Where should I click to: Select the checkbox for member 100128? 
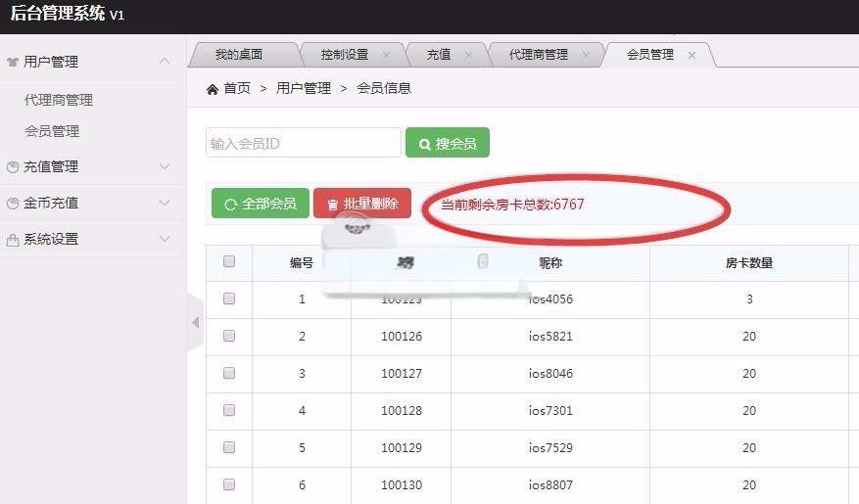(x=229, y=410)
